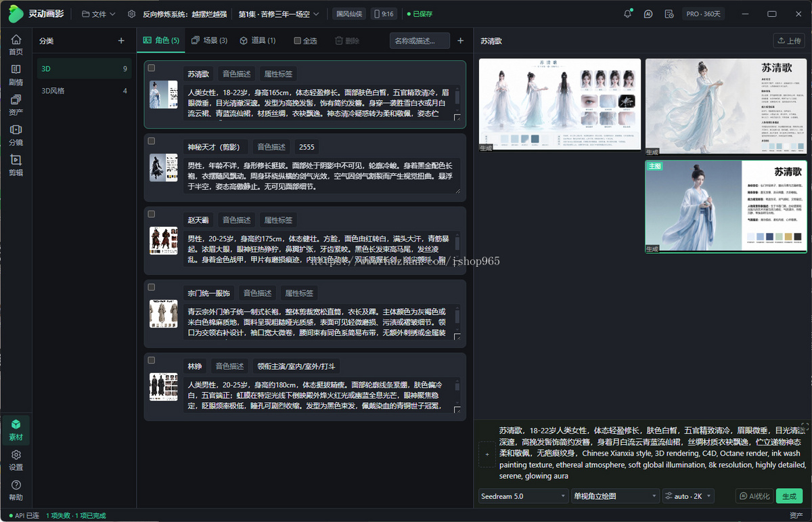Switch to the 角色 (5) tab
Viewport: 812px width, 522px height.
point(161,41)
